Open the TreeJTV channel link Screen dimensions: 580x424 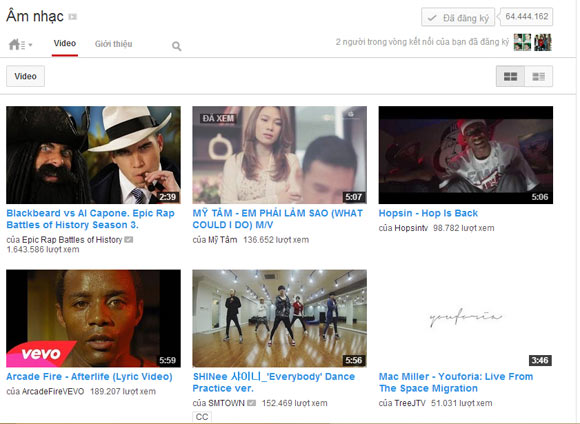point(410,403)
